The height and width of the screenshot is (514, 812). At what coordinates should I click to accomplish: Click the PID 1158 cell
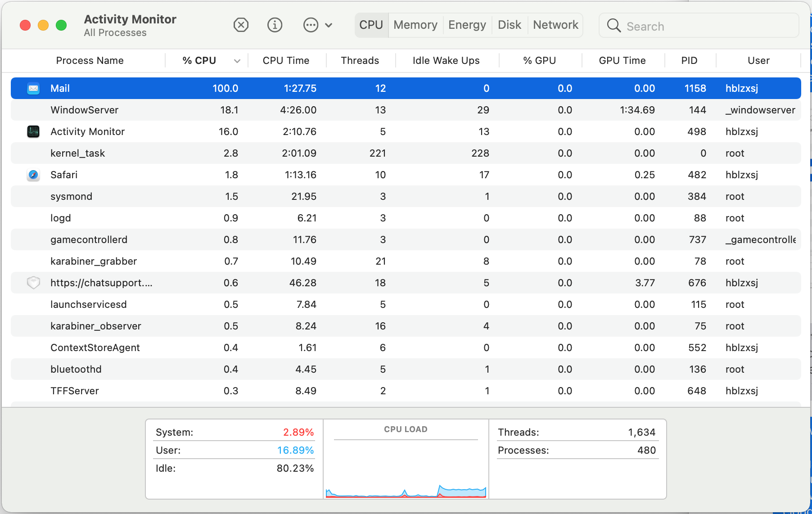pos(695,88)
